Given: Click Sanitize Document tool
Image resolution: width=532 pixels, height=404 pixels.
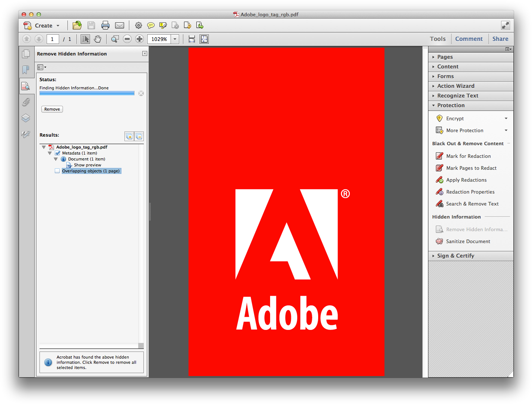Looking at the screenshot, I should (x=468, y=241).
